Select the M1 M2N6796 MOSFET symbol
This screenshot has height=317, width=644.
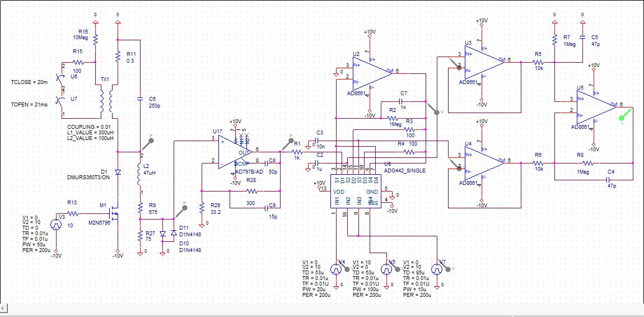(x=114, y=213)
